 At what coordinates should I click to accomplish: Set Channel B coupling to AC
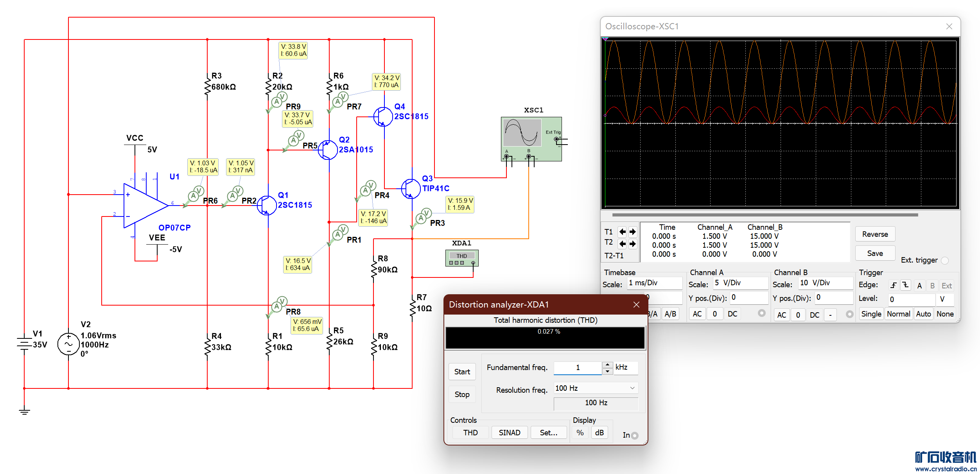pos(781,315)
